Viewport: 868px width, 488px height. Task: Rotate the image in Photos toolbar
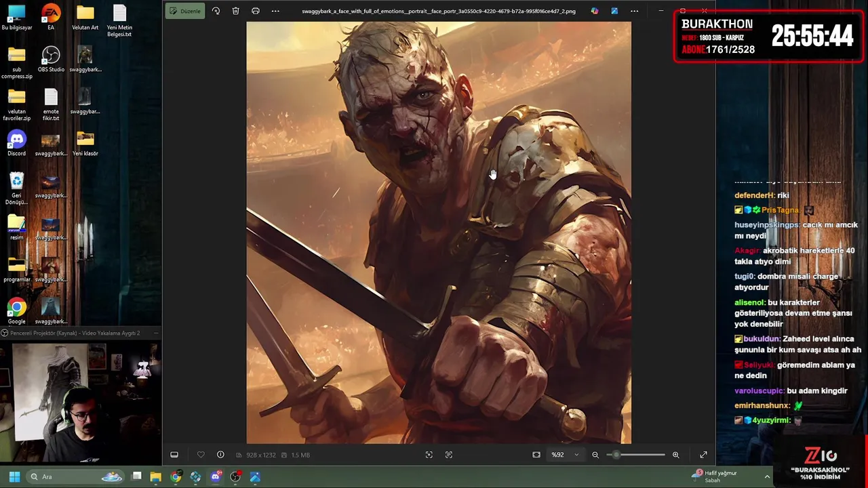click(216, 11)
